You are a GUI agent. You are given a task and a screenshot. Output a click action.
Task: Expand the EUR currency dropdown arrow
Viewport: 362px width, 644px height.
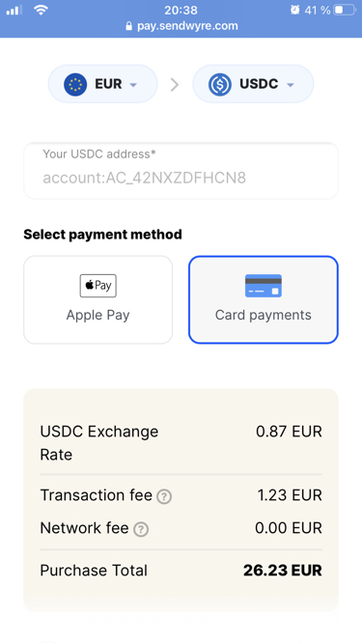133,85
